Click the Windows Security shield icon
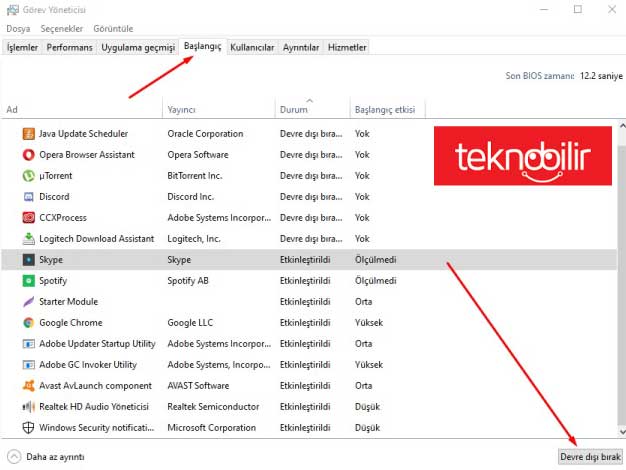 28,428
